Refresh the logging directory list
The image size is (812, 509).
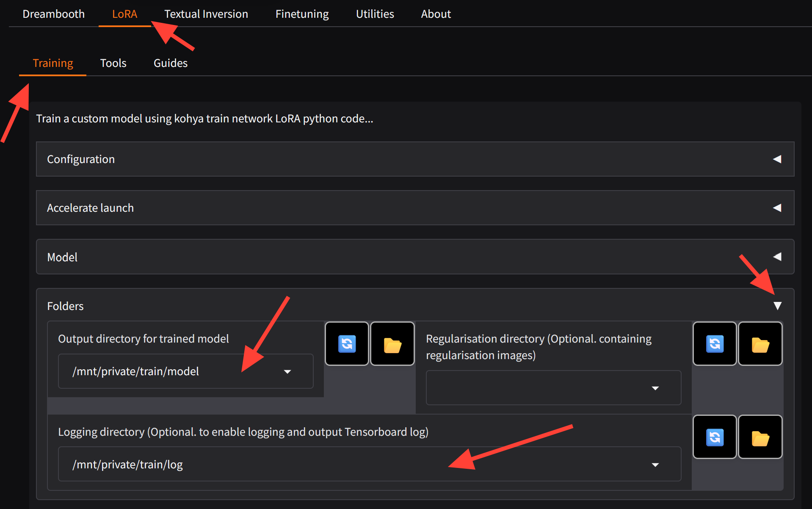click(x=715, y=437)
